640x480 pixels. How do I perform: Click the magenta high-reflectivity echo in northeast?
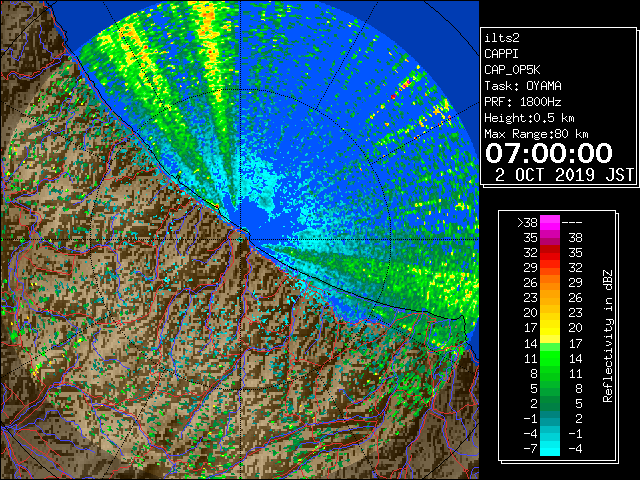click(x=406, y=84)
